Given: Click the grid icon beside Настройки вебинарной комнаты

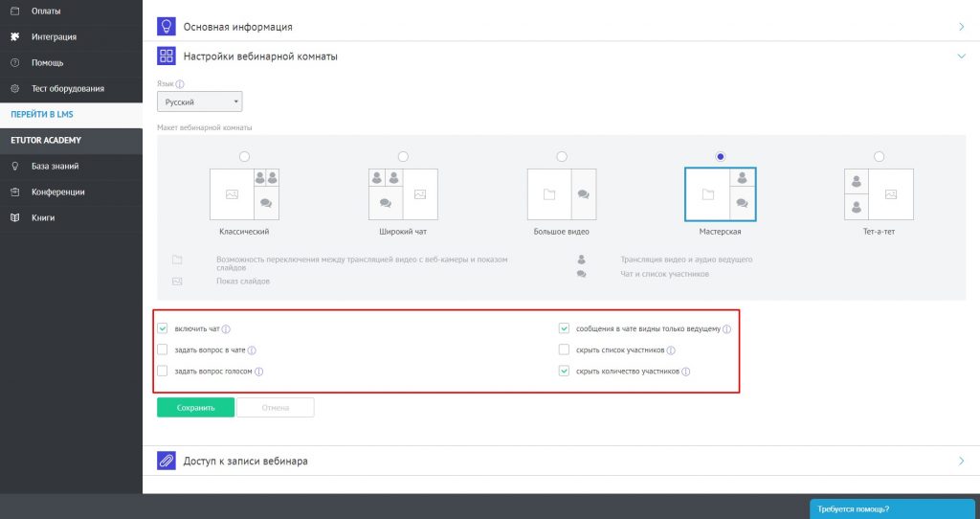Looking at the screenshot, I should pyautogui.click(x=167, y=56).
